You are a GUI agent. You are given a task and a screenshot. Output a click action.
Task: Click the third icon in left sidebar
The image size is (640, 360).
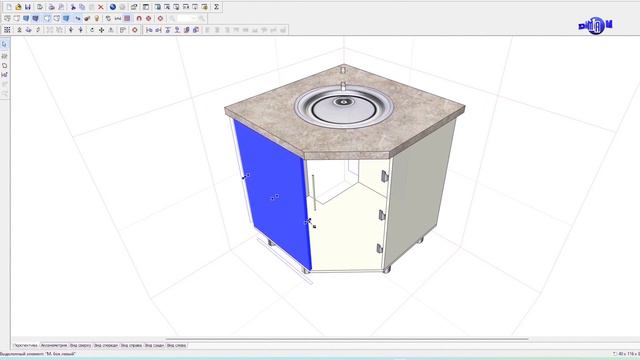(4, 65)
